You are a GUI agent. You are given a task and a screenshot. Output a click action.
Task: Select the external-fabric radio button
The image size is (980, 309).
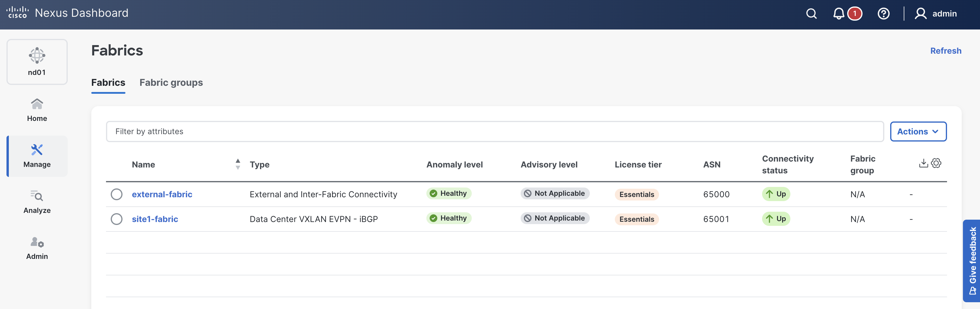click(x=116, y=194)
